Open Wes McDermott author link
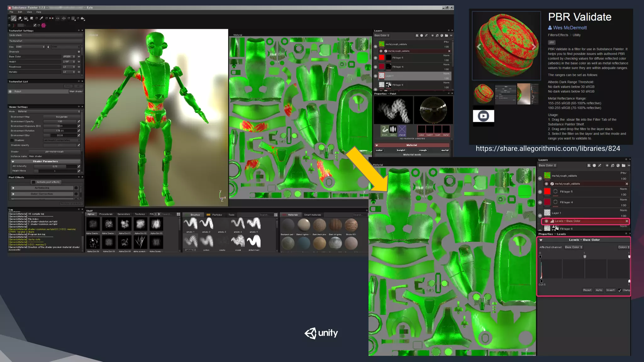The height and width of the screenshot is (362, 644). click(x=570, y=28)
